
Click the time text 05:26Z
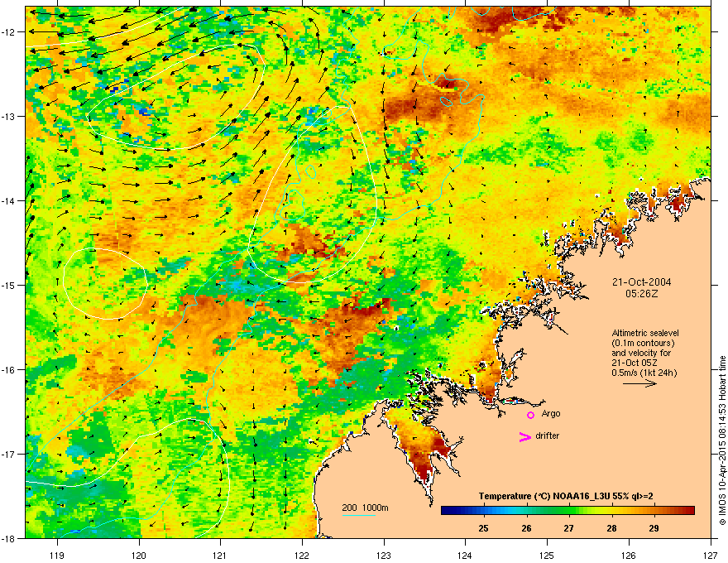click(x=642, y=294)
